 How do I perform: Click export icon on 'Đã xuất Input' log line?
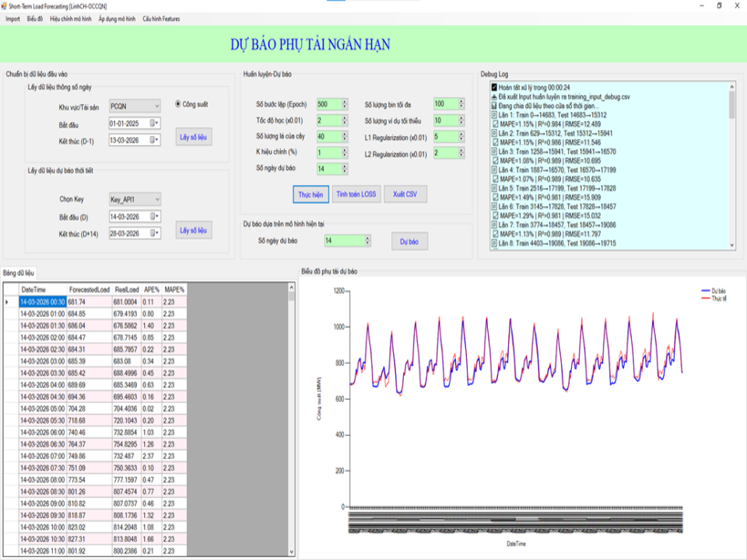(x=494, y=96)
